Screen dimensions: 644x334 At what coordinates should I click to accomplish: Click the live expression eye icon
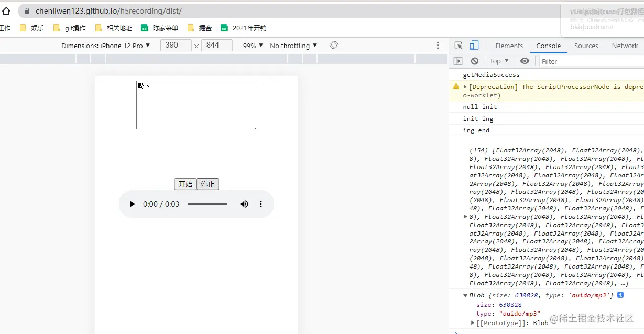[525, 61]
